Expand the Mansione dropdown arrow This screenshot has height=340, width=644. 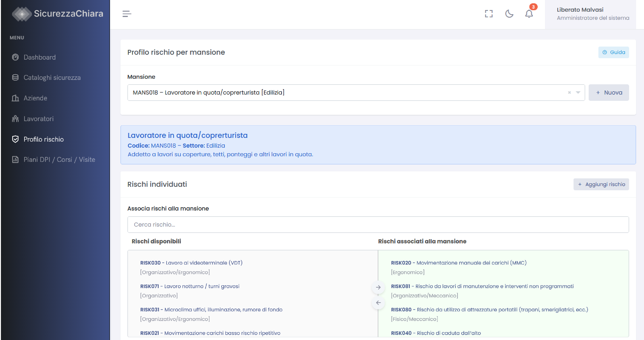coord(578,93)
